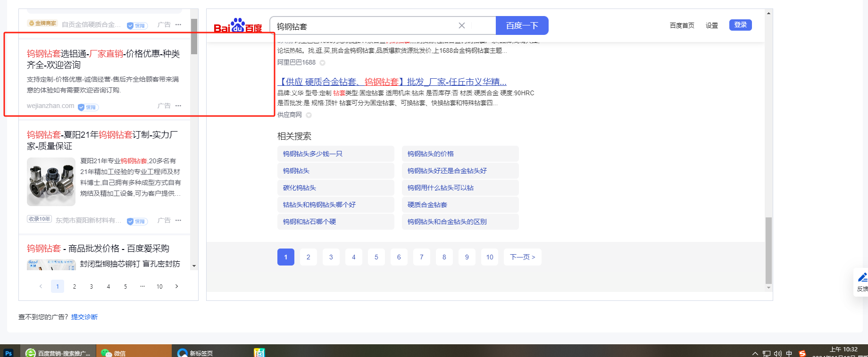Open Photoshop from the taskbar
Screen dimensions: 868x357
point(8,353)
